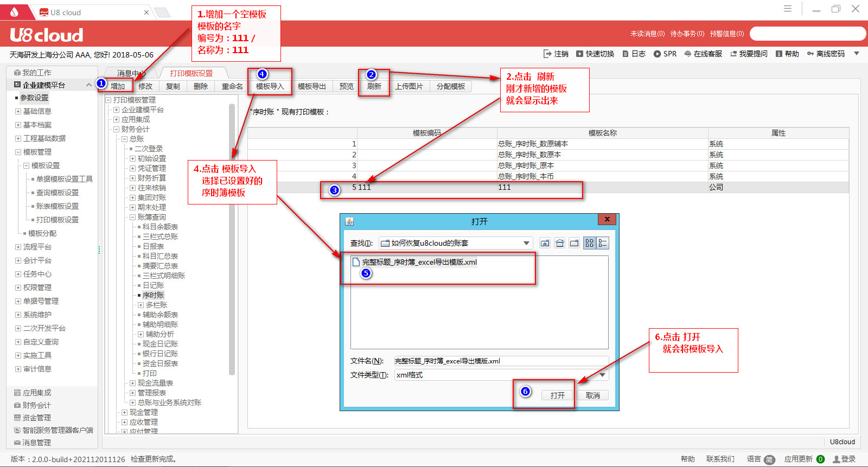Click the home folder icon in dialog
Screen dimensions: 868x467
click(x=559, y=243)
